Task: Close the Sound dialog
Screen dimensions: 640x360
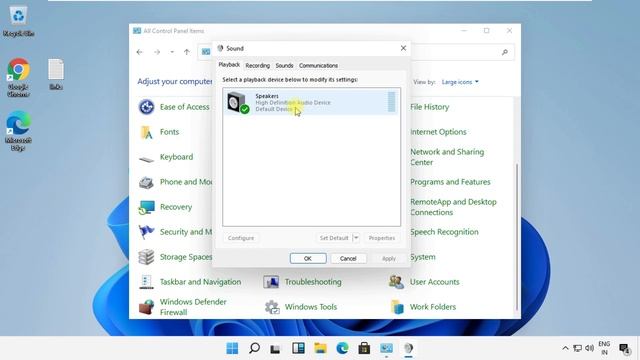Action: click(403, 48)
